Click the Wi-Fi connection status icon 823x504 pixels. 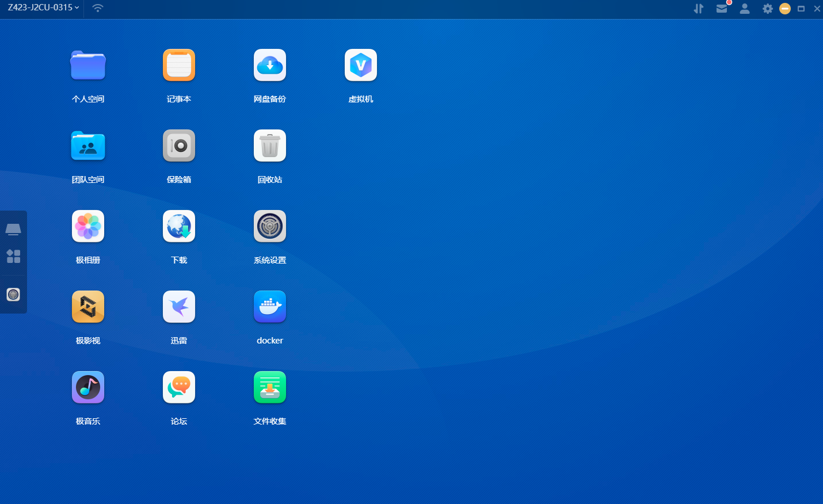[98, 8]
